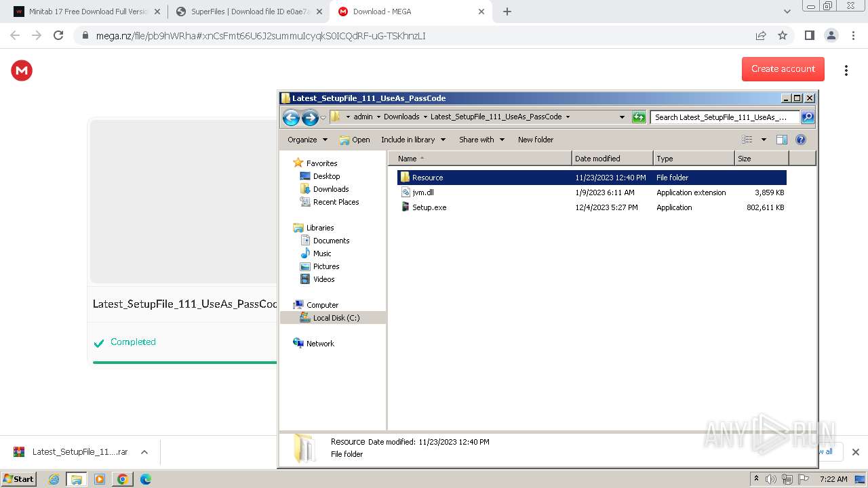Open Documents library in navigation pane
This screenshot has height=488, width=868.
(331, 241)
